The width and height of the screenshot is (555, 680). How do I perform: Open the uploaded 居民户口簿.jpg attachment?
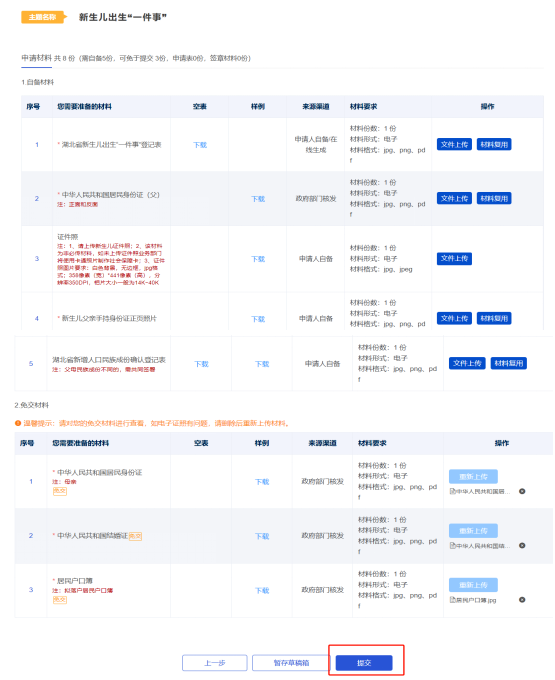473,600
